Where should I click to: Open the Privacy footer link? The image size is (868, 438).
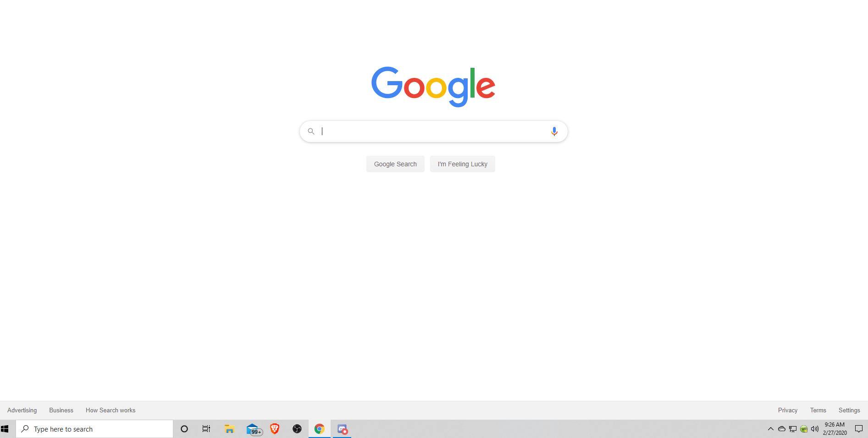(x=787, y=410)
